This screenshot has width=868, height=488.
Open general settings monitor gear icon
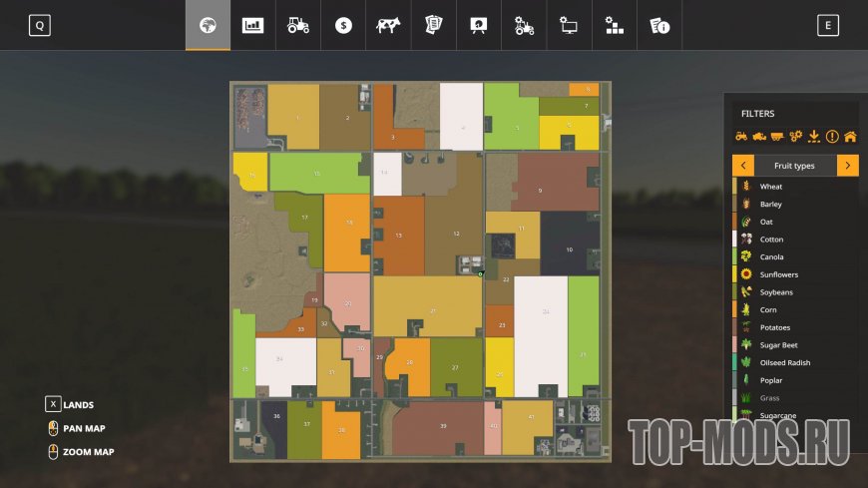[x=569, y=26]
